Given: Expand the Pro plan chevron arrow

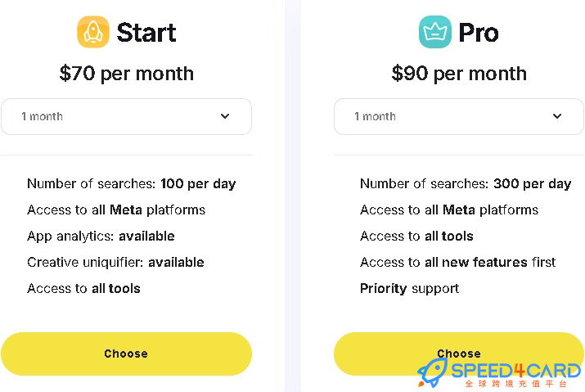Looking at the screenshot, I should click(x=557, y=116).
